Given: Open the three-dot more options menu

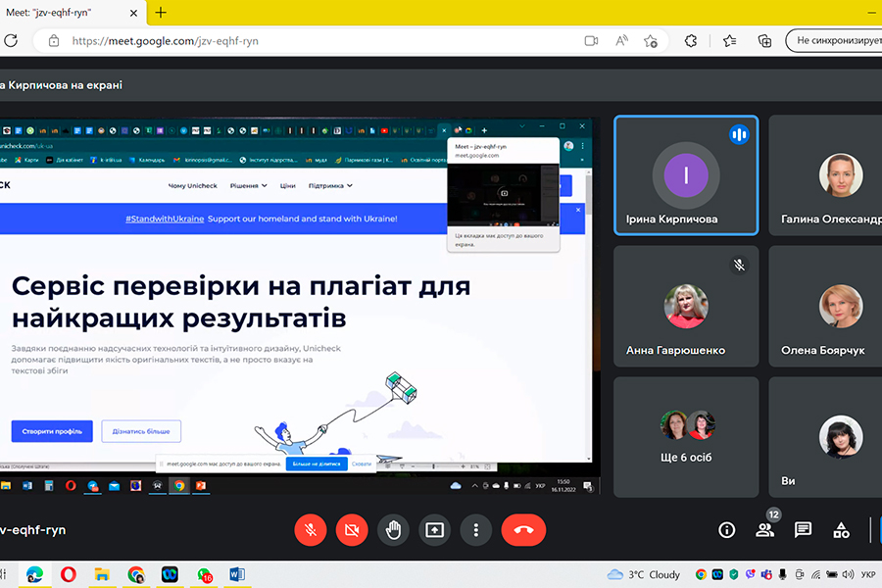Looking at the screenshot, I should pyautogui.click(x=476, y=530).
